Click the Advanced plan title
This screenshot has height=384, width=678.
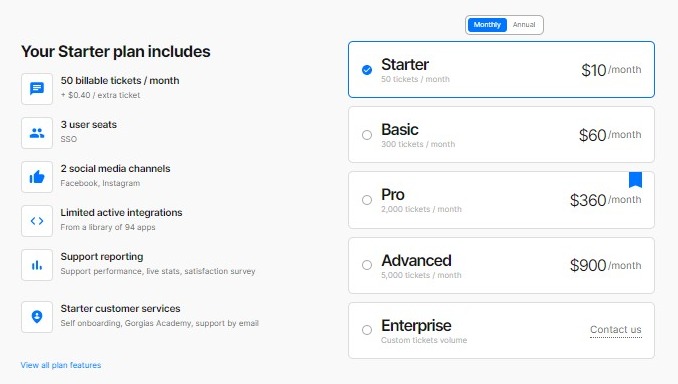pyautogui.click(x=416, y=260)
